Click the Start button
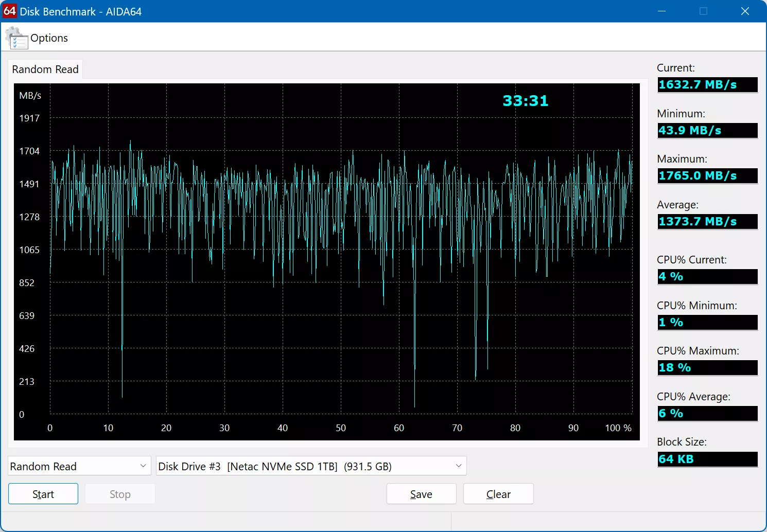 pyautogui.click(x=43, y=494)
